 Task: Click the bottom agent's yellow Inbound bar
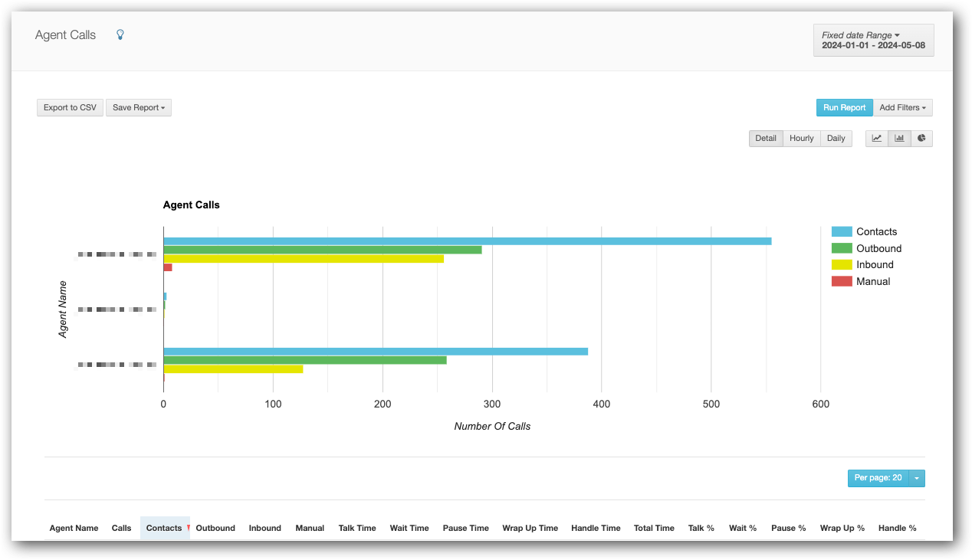233,368
